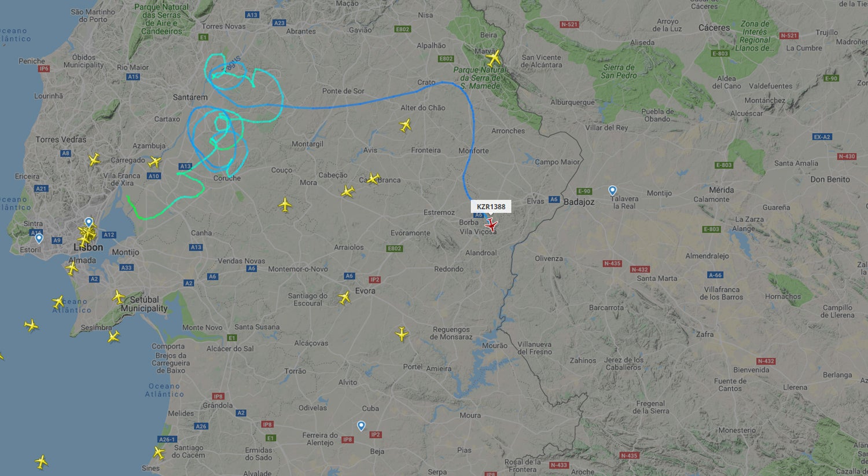Click the aircraft right of Carregado

(x=155, y=162)
